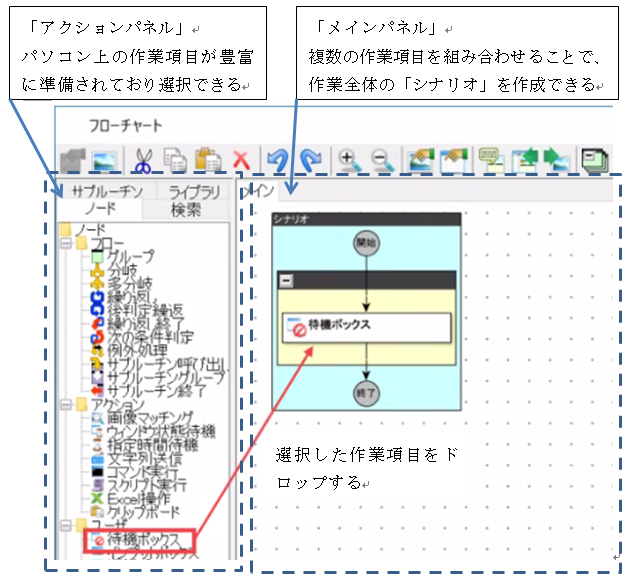This screenshot has width=639, height=585.
Task: Select the 指定時間待機 action item
Action: pos(144,445)
